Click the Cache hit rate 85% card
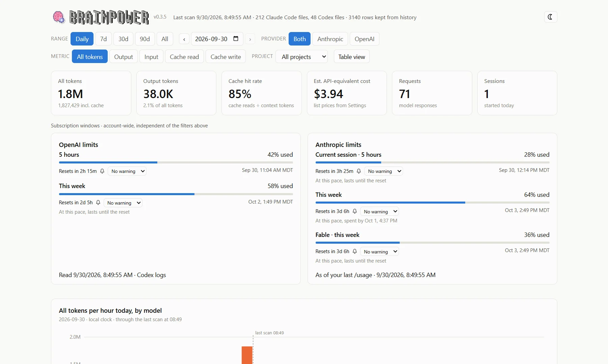608x364 pixels. click(261, 93)
